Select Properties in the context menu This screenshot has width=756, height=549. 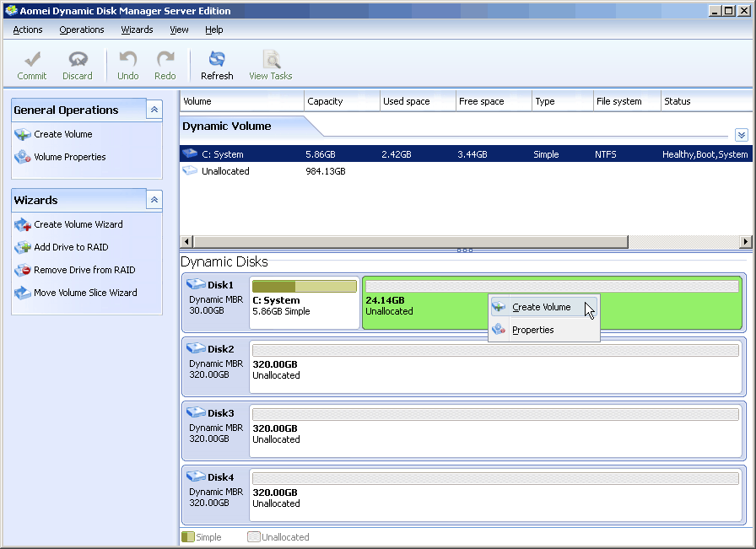pos(532,330)
